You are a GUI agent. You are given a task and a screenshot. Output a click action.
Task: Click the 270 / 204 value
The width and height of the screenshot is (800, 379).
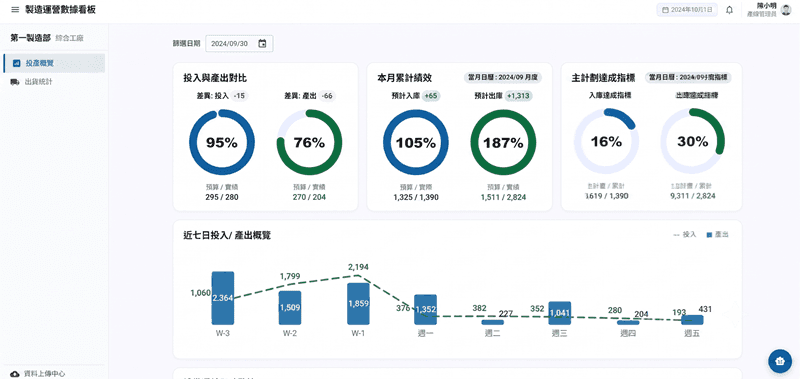click(309, 197)
